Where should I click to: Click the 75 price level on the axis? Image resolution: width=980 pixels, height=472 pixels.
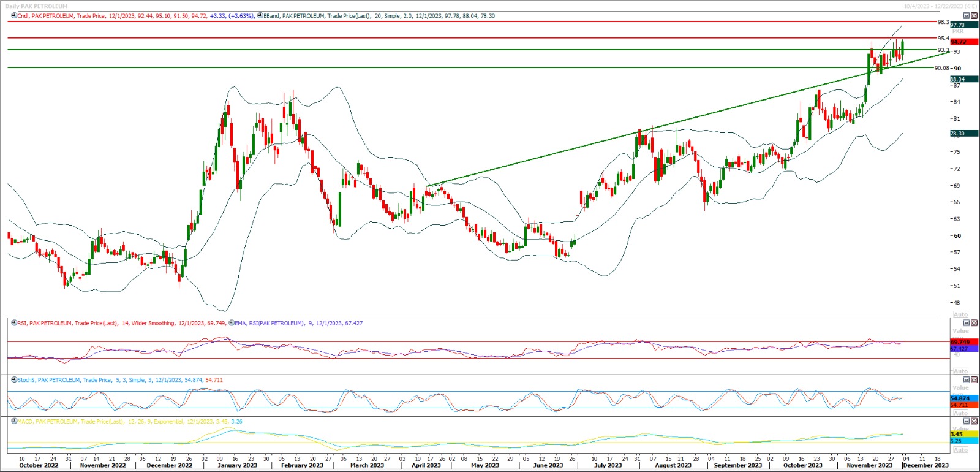(x=957, y=152)
